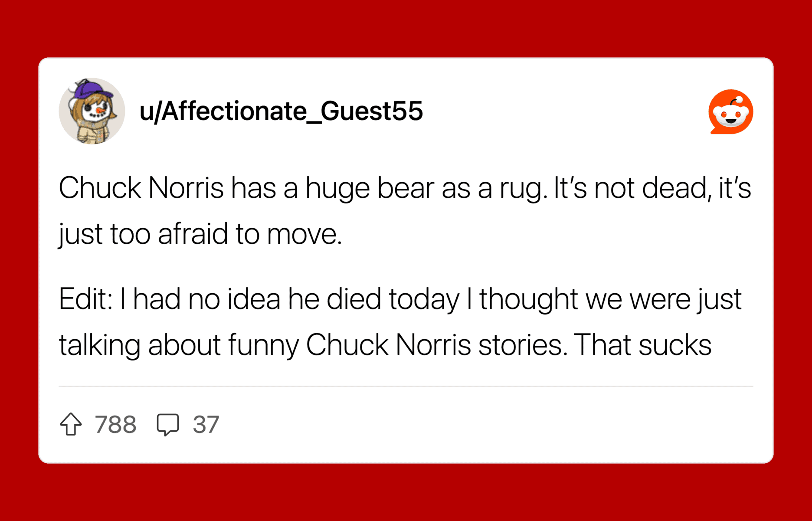Click the 788 upvote count
Image resolution: width=812 pixels, height=521 pixels.
click(x=115, y=424)
